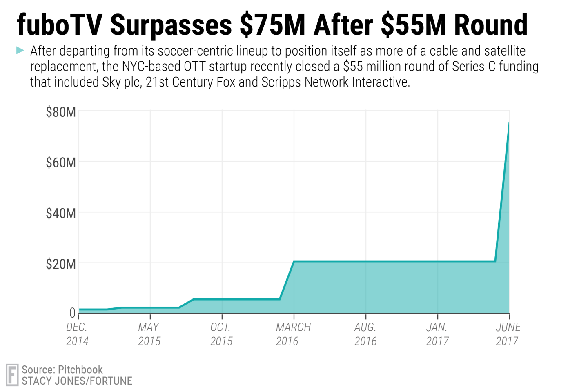The image size is (588, 392).
Task: Select the DEC. 2014 x-axis label
Action: pos(77,334)
